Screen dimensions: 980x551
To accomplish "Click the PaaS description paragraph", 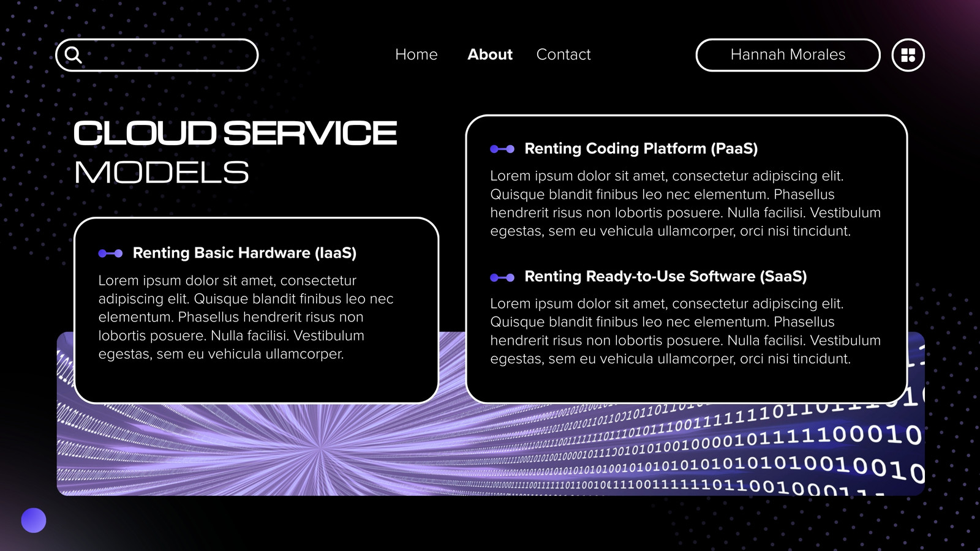I will tap(685, 203).
